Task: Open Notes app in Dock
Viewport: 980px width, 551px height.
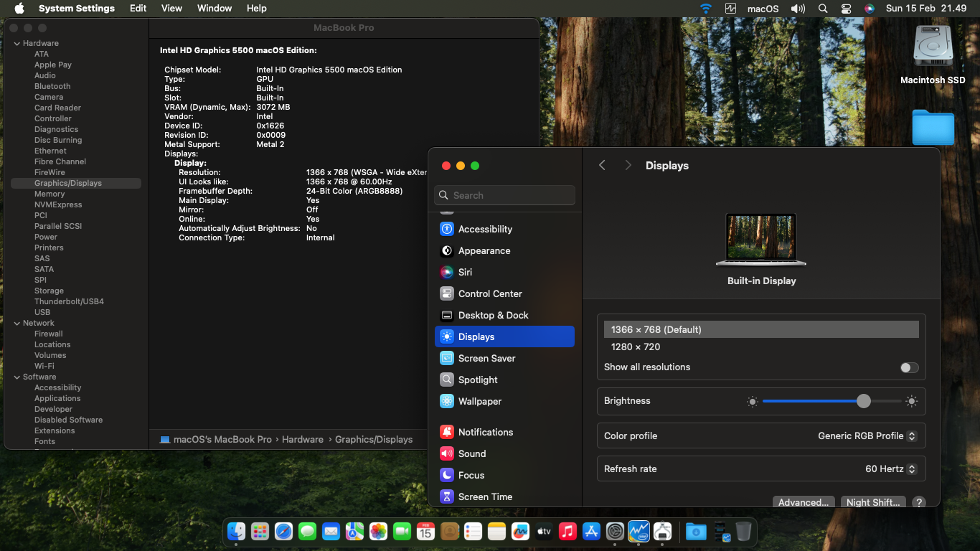Action: click(x=496, y=532)
